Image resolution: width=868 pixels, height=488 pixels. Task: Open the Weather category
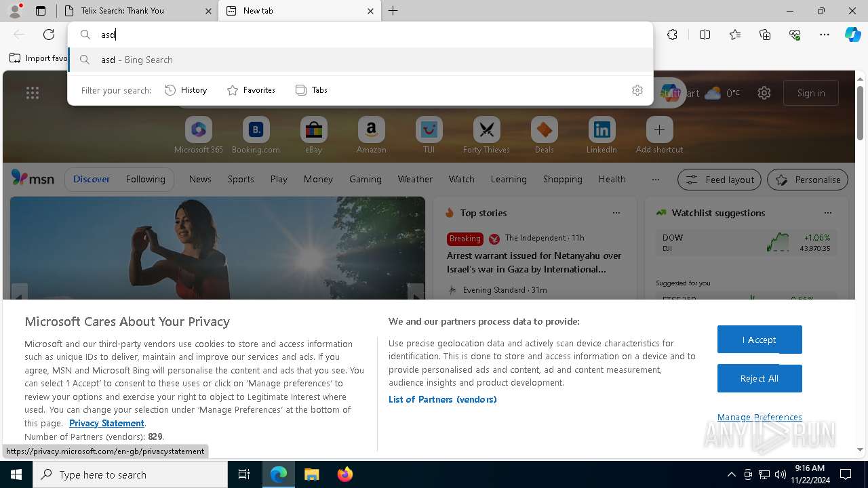415,179
